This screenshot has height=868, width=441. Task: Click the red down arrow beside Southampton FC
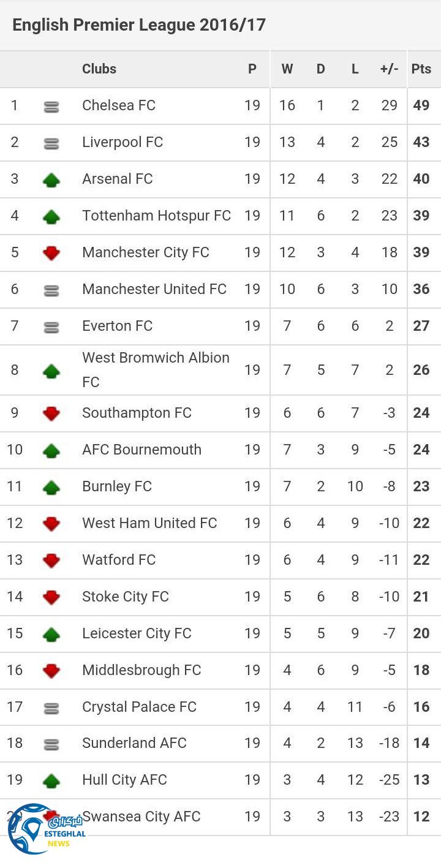click(51, 413)
